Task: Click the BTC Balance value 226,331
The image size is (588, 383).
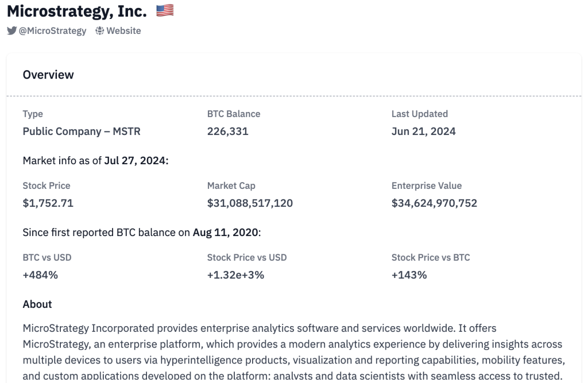Action: pyautogui.click(x=227, y=131)
